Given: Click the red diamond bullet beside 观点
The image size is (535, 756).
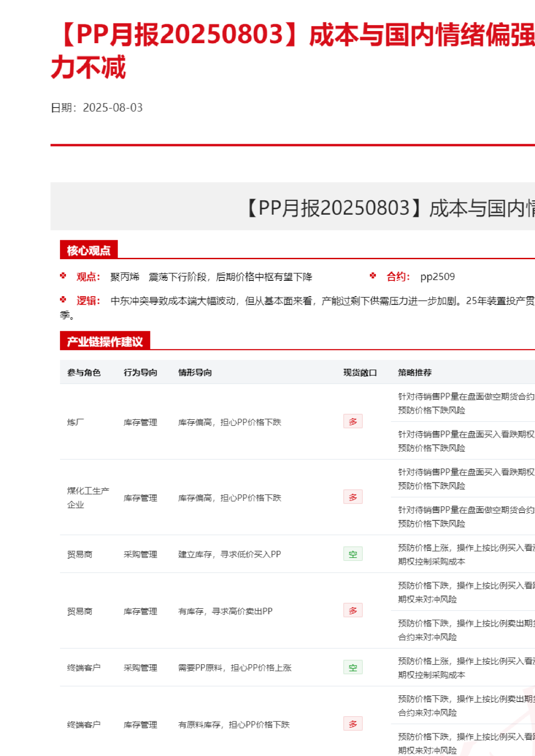Looking at the screenshot, I should (x=63, y=276).
